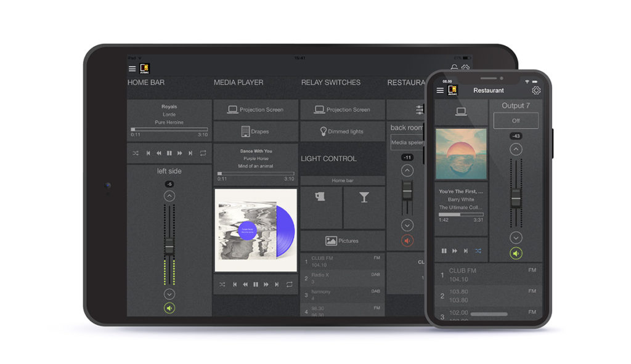
Task: Select preset 4, 98.30 FM
Action: pos(343,310)
